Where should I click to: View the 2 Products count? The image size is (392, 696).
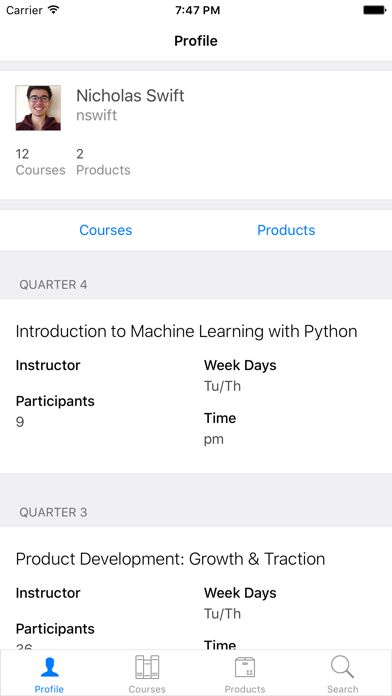[103, 162]
